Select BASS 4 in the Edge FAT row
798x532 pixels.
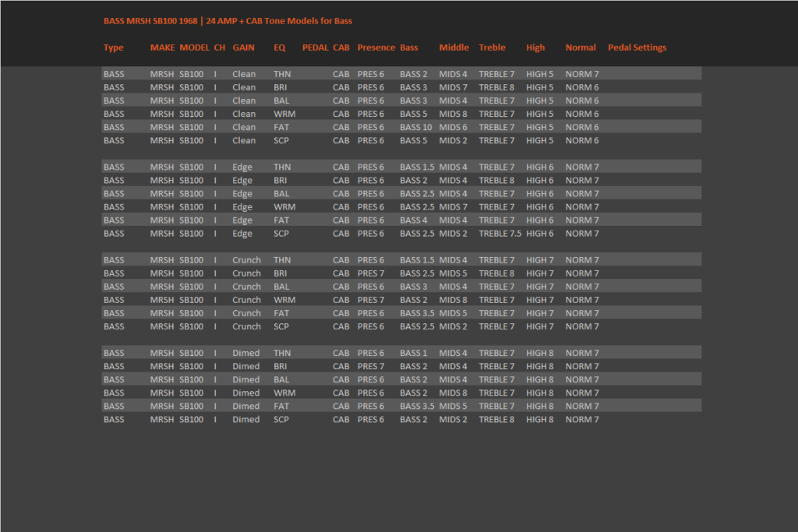coord(413,220)
